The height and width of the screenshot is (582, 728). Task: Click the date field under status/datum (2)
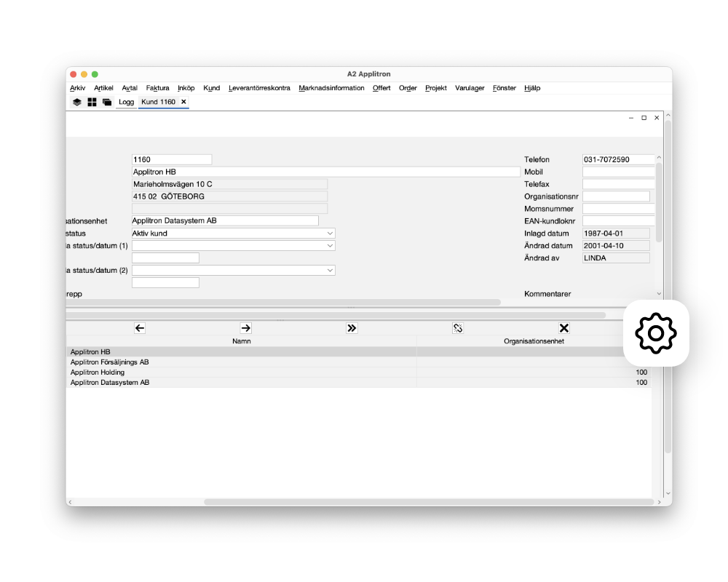(166, 283)
